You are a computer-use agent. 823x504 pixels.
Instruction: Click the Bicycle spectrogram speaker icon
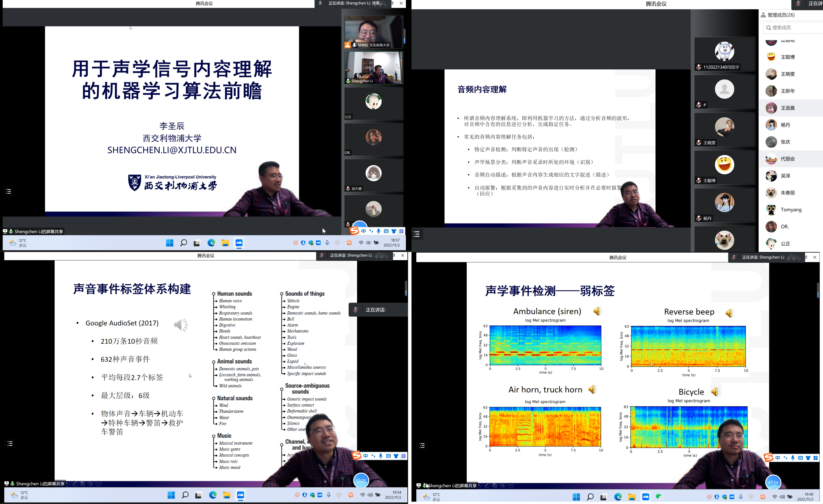click(715, 392)
